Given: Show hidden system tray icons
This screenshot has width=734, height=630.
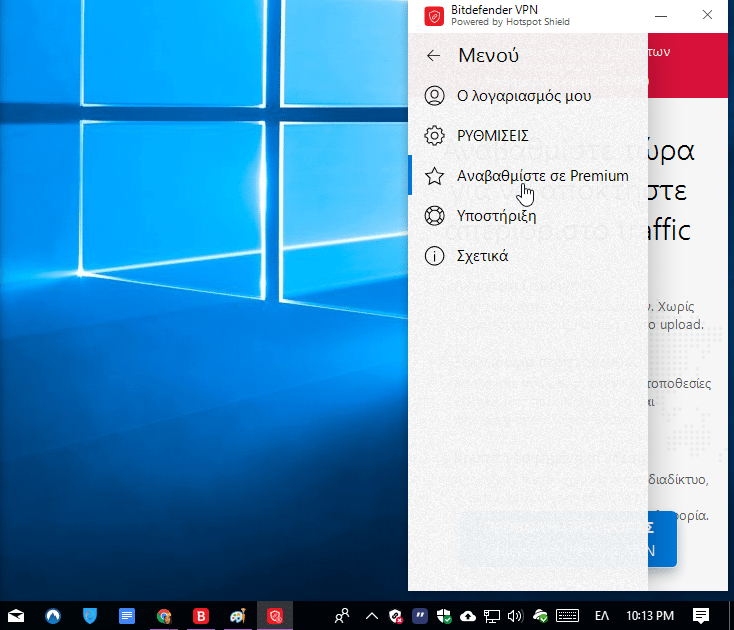Looking at the screenshot, I should pos(372,616).
